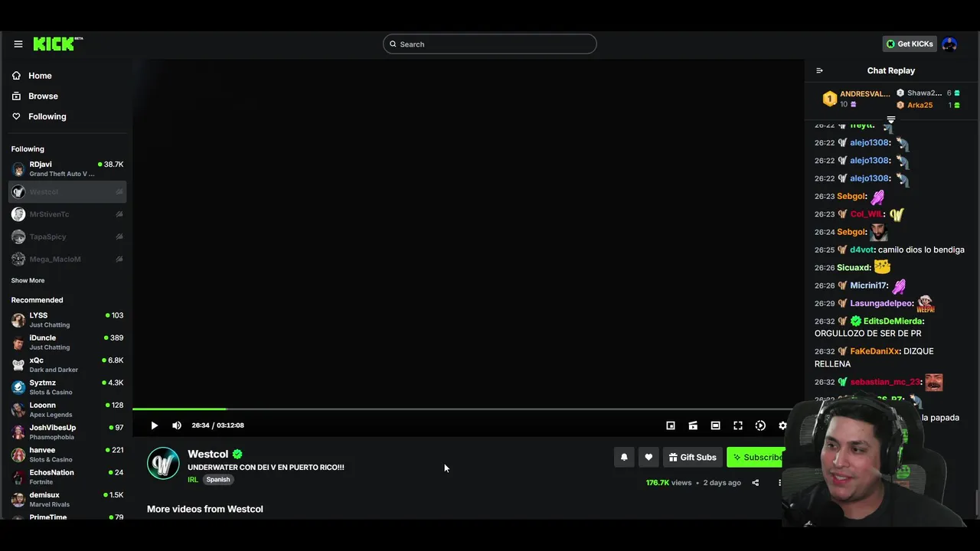Click Sicuaxd username in chat
This screenshot has height=551, width=980.
point(853,268)
